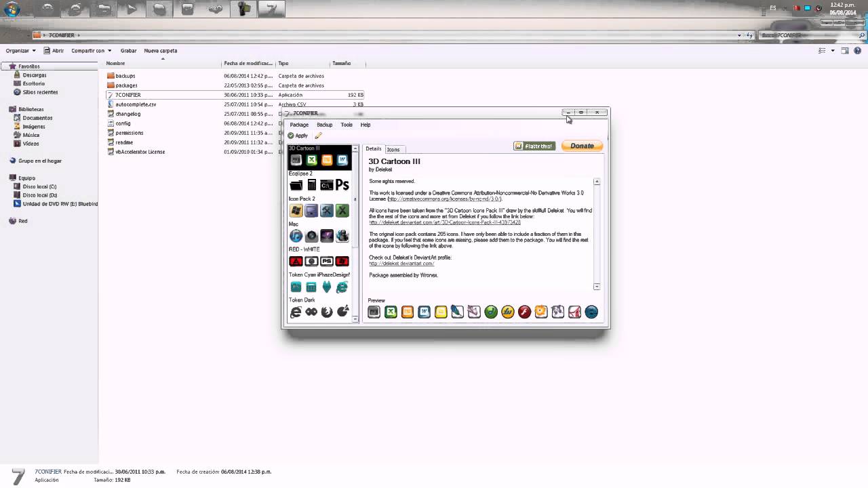Select the Icon Pack 2 package
This screenshot has height=488, width=868.
320,207
